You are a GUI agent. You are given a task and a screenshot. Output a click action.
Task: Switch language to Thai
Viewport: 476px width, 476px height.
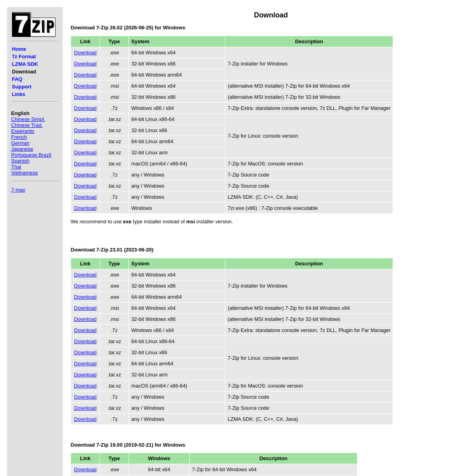coord(16,167)
